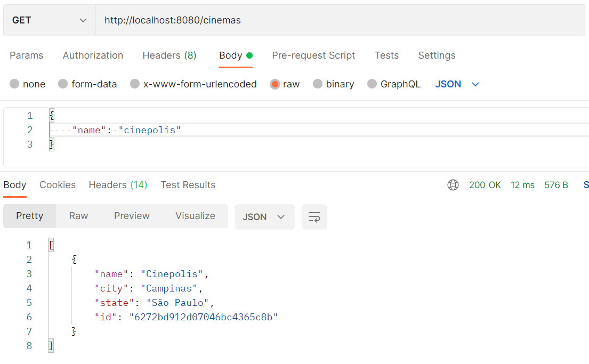
Task: Click inside the request URL field
Action: [213, 20]
